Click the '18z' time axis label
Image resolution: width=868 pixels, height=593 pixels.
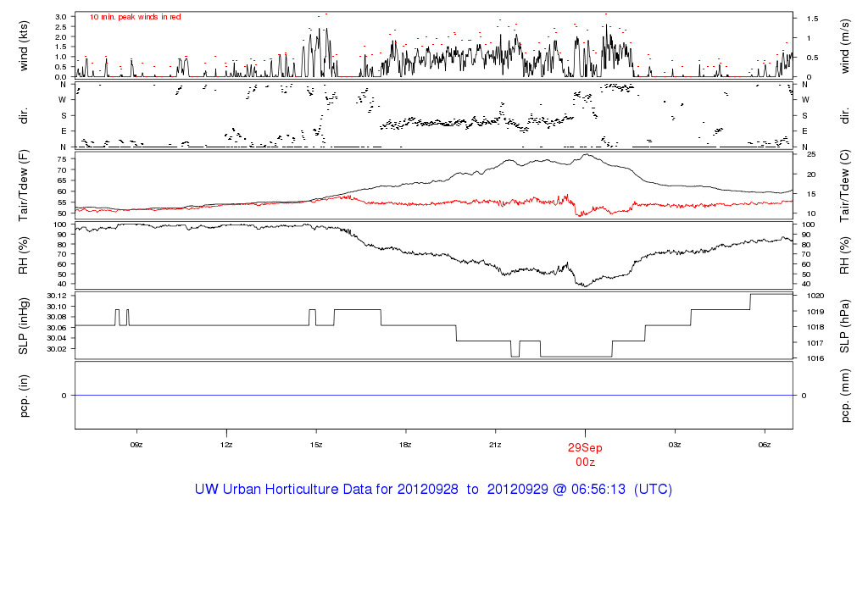click(x=406, y=445)
